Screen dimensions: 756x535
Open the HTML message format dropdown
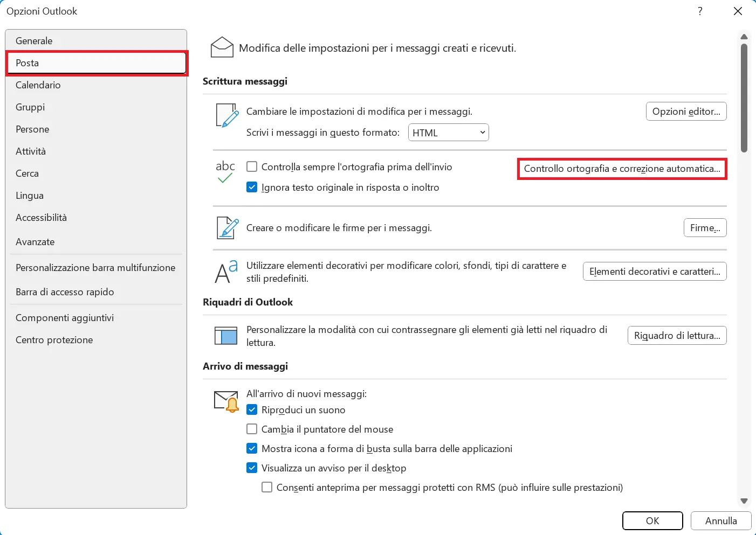click(x=449, y=133)
